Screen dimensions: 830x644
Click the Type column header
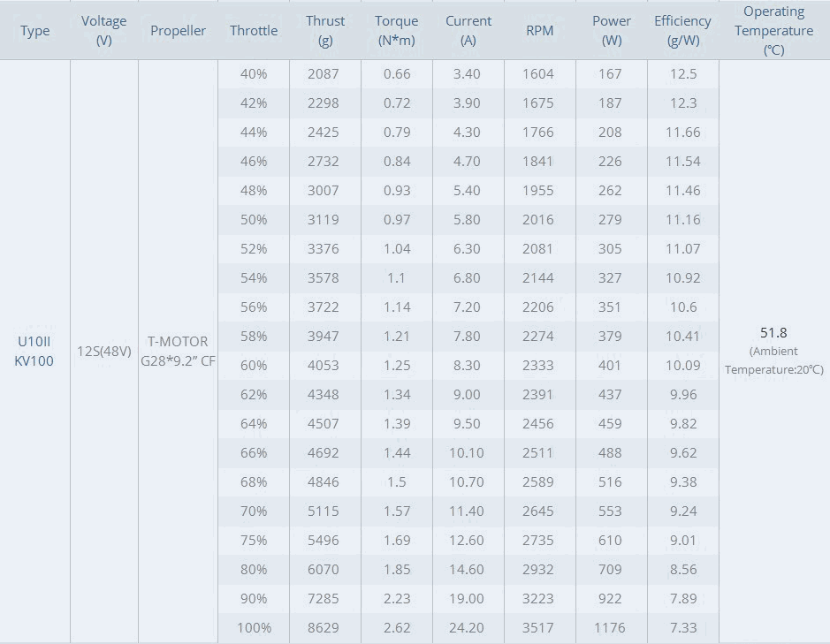(35, 31)
